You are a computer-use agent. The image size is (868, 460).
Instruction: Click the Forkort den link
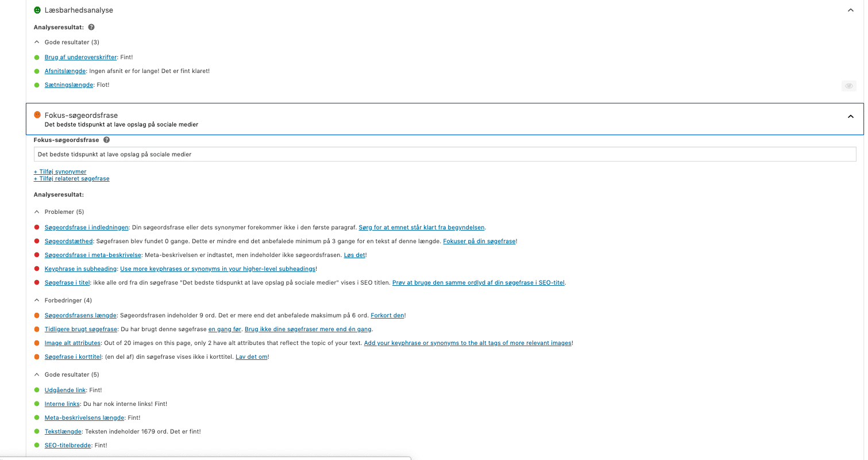point(388,315)
